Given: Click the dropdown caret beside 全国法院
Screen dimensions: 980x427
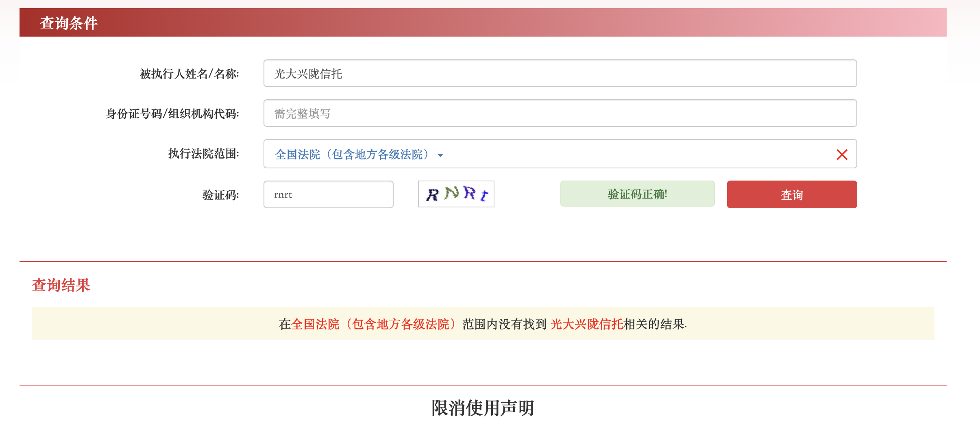Looking at the screenshot, I should (440, 155).
